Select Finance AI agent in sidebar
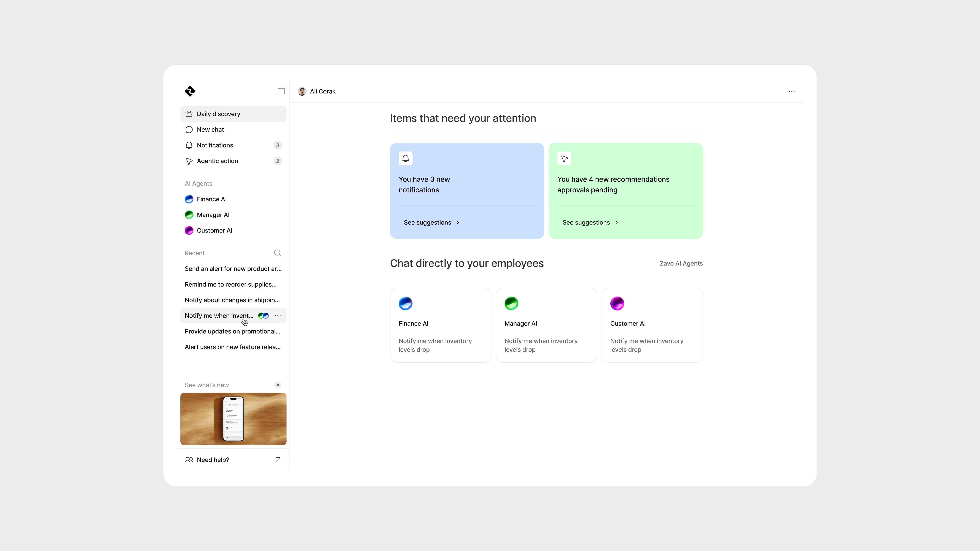 click(212, 199)
